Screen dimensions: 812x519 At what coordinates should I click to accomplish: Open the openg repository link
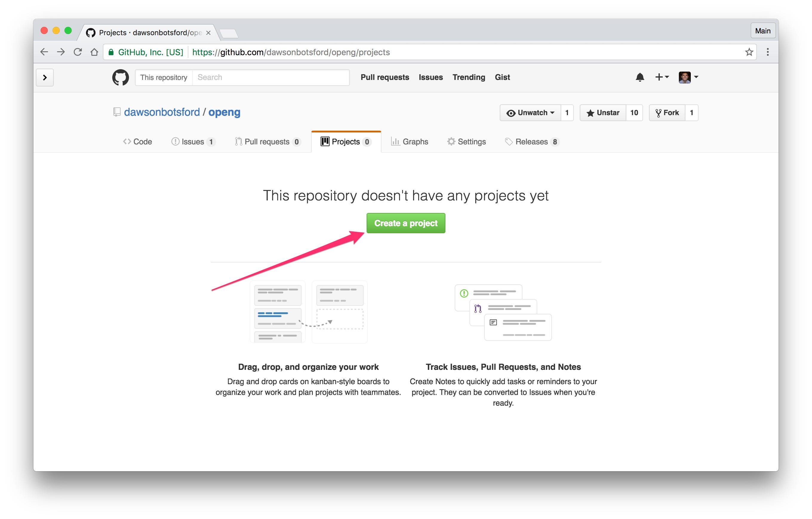(224, 112)
